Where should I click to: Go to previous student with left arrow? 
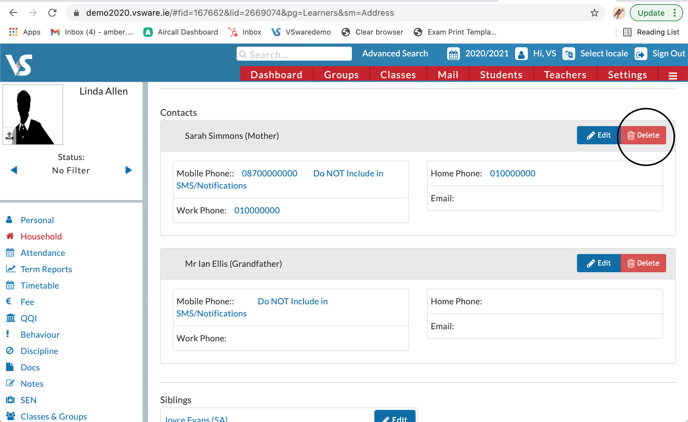[x=14, y=170]
